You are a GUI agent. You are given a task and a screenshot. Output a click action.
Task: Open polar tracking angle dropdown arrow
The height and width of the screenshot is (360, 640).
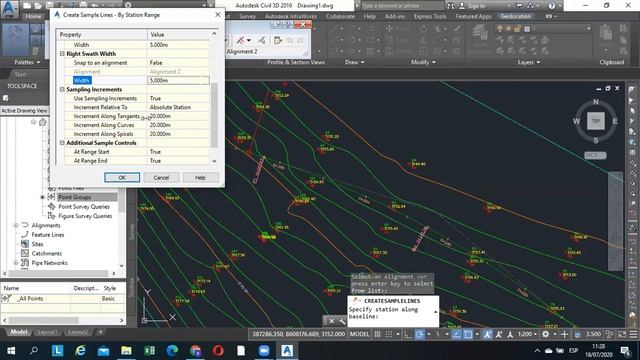[x=428, y=334]
